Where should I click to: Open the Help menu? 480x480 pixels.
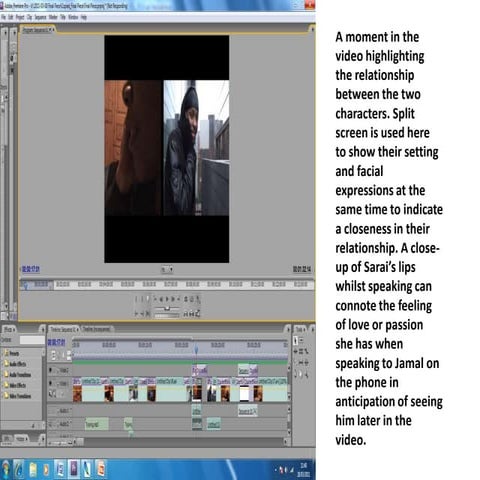coord(84,17)
